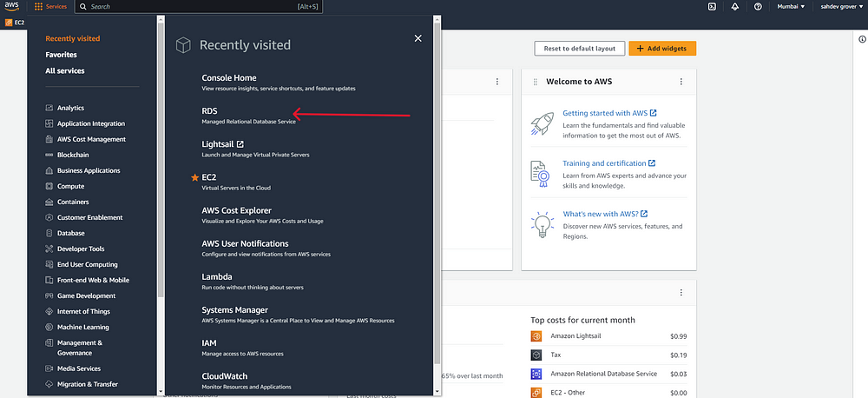
Task: Open the notifications bell icon
Action: [x=735, y=7]
